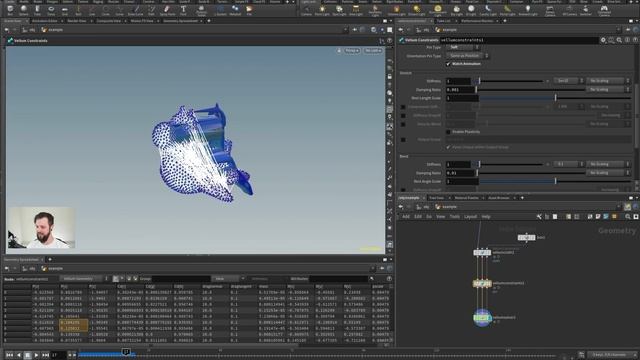
Task: Click the play forward button
Action: [x=36, y=355]
